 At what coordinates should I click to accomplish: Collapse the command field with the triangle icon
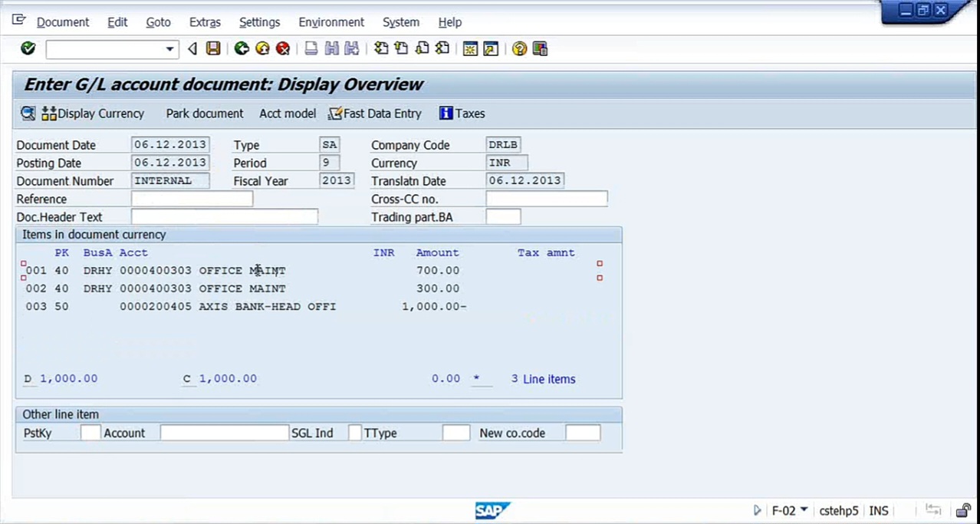pyautogui.click(x=192, y=49)
